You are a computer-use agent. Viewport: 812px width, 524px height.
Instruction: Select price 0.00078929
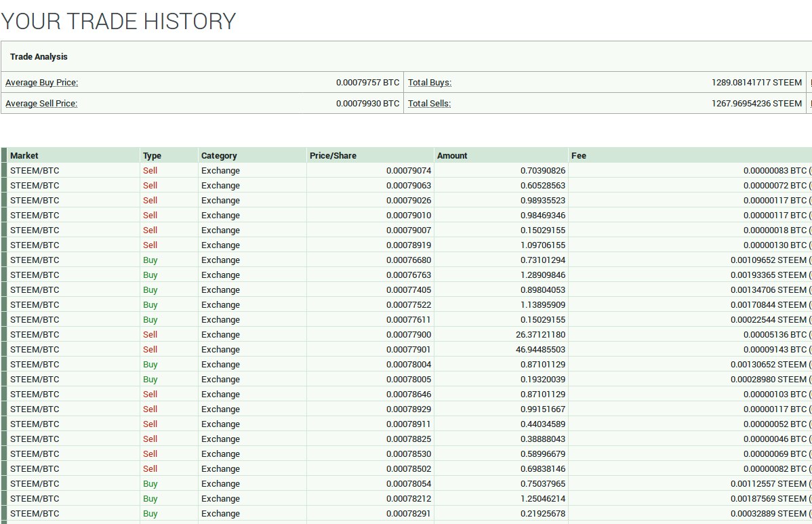[x=409, y=409]
